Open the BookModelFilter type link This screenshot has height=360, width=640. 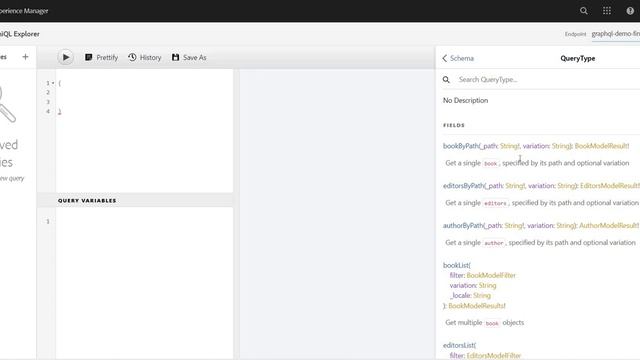(491, 276)
